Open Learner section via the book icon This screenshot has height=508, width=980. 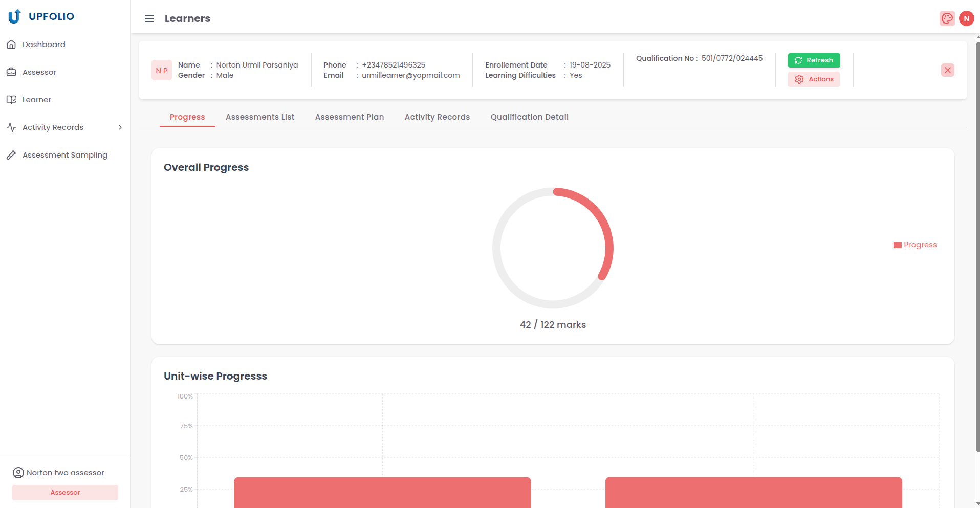(x=12, y=99)
